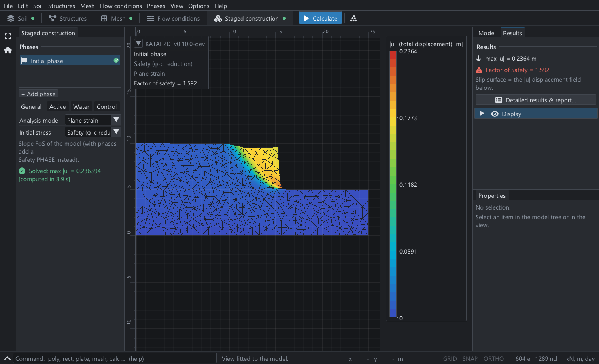Click the hierarchy tree icon next to Calculate

click(353, 19)
